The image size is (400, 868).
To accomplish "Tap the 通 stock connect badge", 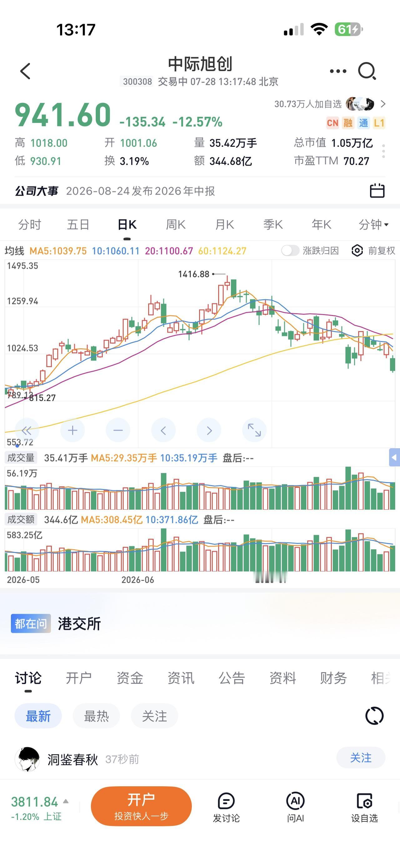I will point(363,123).
